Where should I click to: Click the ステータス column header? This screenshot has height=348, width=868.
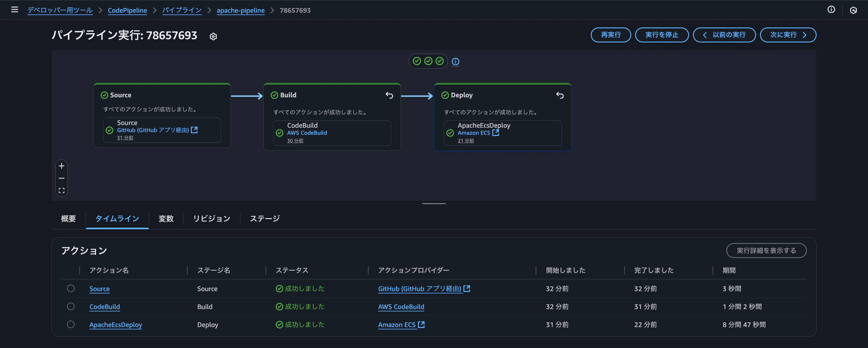pyautogui.click(x=292, y=270)
